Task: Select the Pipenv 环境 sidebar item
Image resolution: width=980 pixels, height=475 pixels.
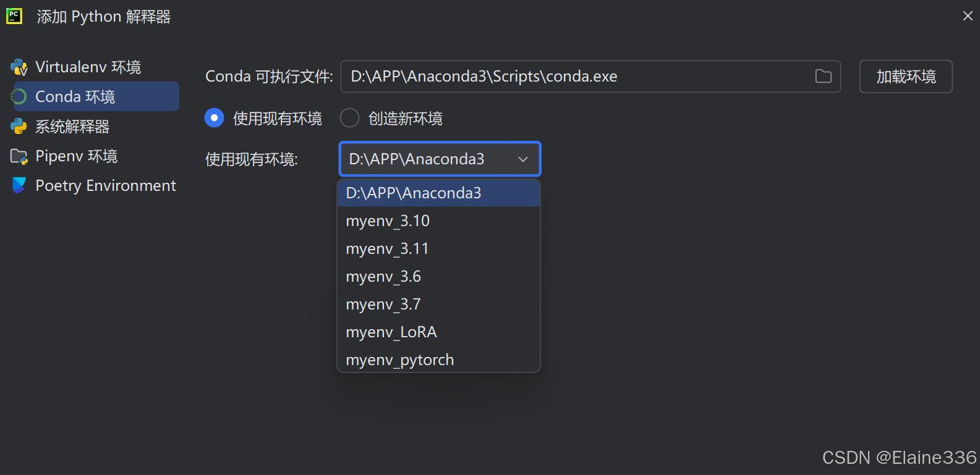Action: [x=95, y=156]
